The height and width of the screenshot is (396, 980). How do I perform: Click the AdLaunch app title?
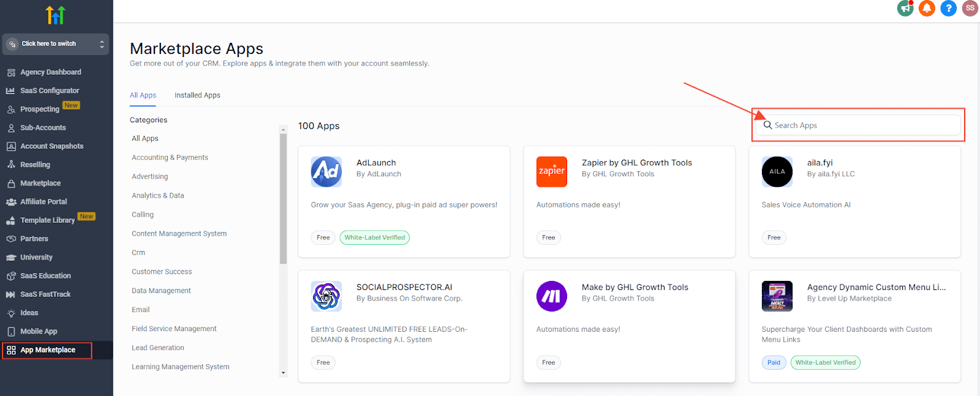click(376, 163)
